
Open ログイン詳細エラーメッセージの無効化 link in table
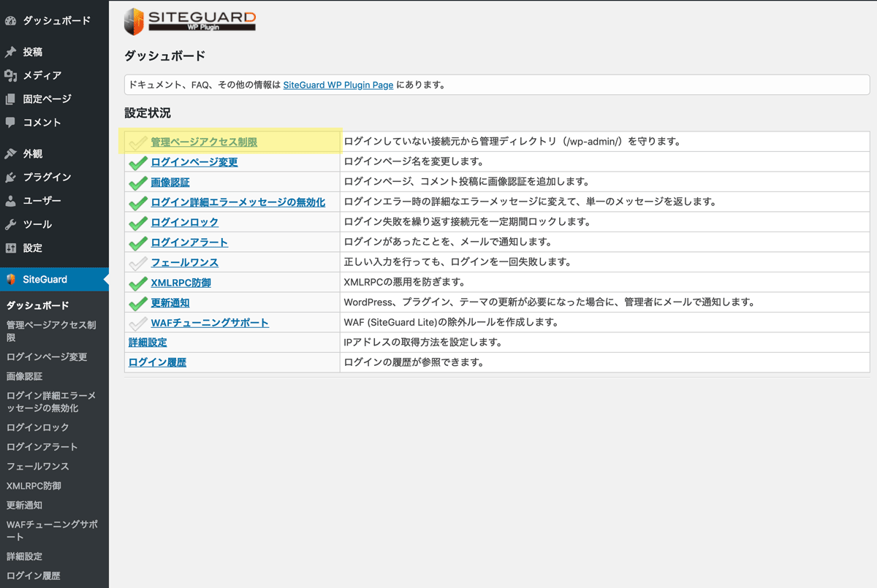click(238, 202)
